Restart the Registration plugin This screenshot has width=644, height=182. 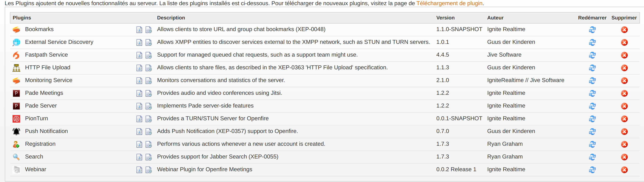[x=592, y=144]
